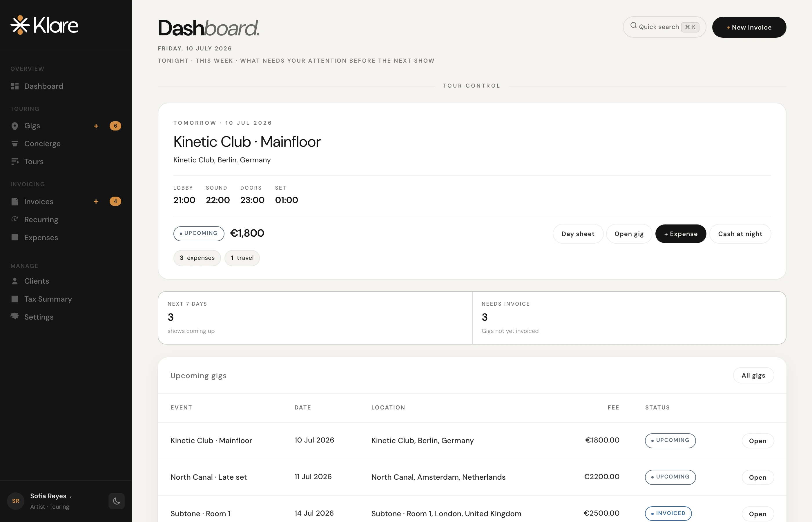Click the Tax Summary icon
The height and width of the screenshot is (522, 812).
[x=14, y=299]
